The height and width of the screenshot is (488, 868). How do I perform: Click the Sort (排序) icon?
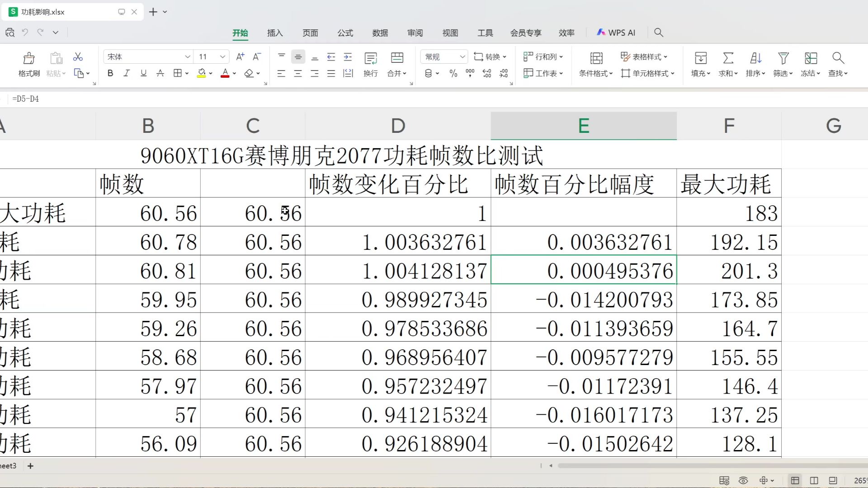pos(755,58)
